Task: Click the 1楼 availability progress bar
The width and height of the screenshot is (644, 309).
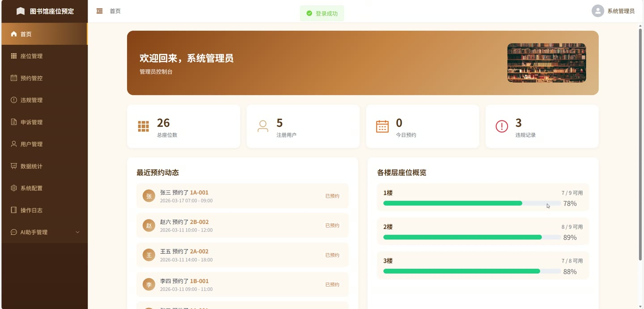Action: point(472,203)
